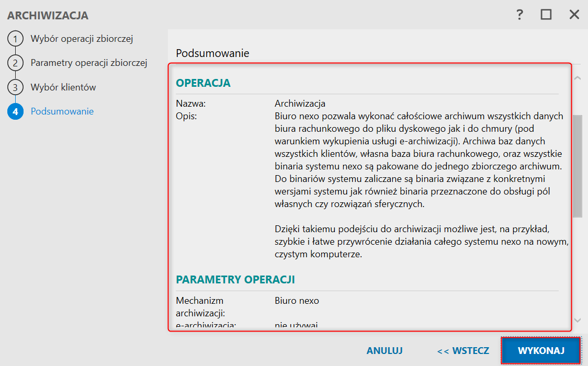
Task: Maximize the Archiwizacja dialog window
Action: click(546, 15)
